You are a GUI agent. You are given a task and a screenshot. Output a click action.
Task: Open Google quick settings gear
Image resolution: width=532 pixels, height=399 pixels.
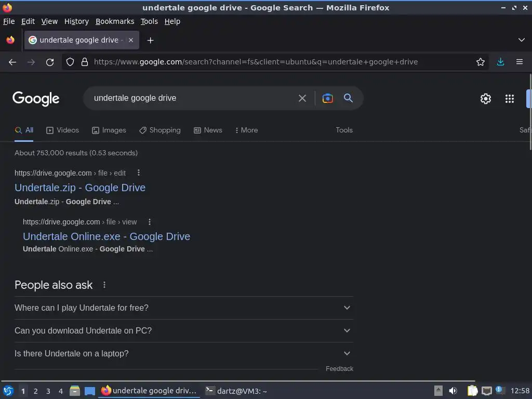click(x=486, y=99)
